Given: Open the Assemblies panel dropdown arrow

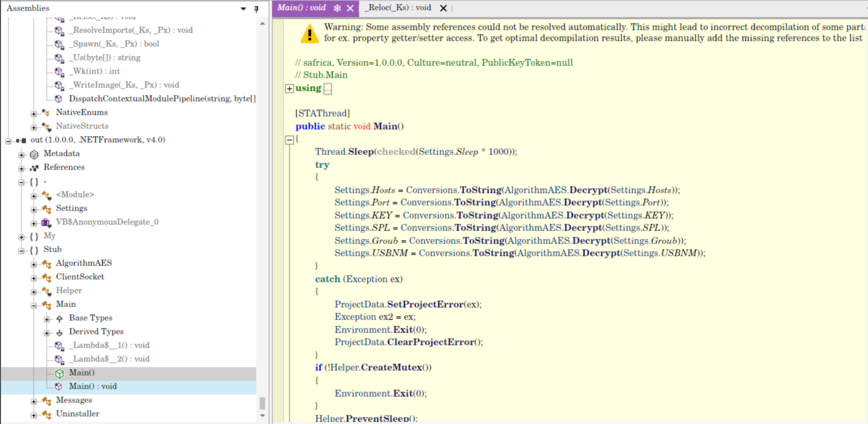Looking at the screenshot, I should click(243, 8).
